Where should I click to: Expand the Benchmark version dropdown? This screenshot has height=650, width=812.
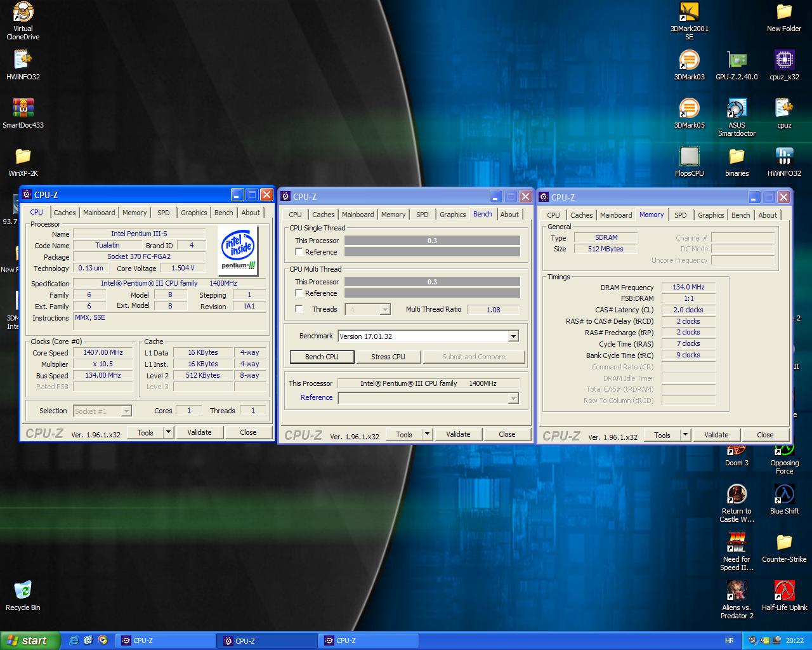(513, 336)
